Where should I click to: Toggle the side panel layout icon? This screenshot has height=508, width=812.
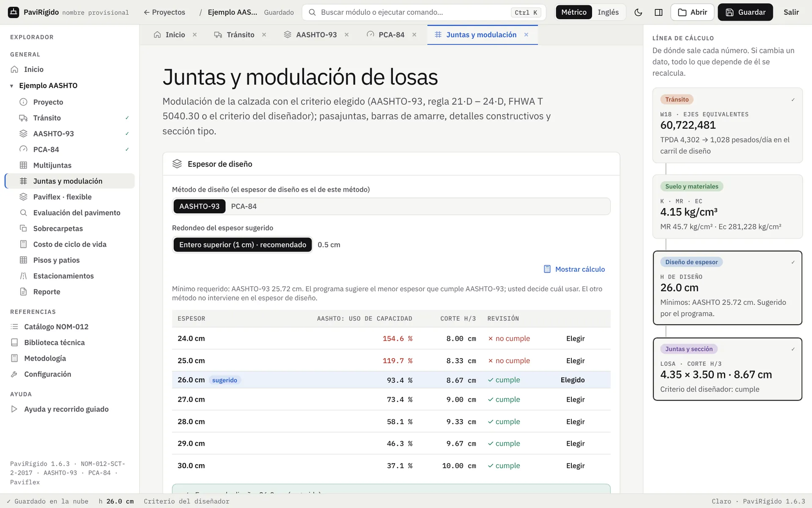(658, 12)
